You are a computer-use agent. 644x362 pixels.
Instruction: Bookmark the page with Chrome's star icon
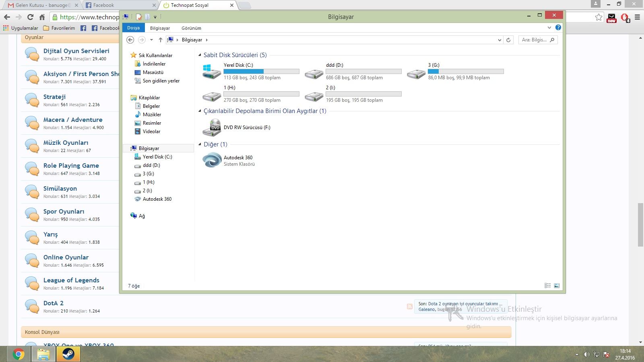(599, 17)
